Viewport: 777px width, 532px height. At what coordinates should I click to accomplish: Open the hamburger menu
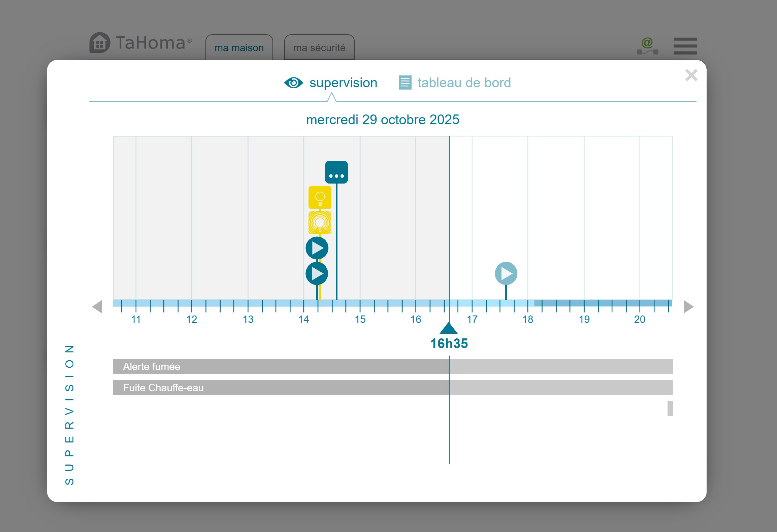pos(685,46)
